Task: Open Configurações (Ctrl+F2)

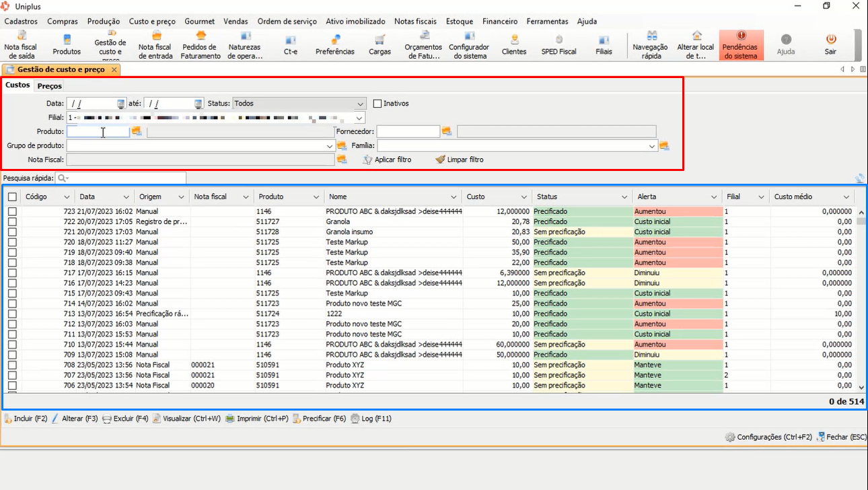Action: (x=768, y=437)
